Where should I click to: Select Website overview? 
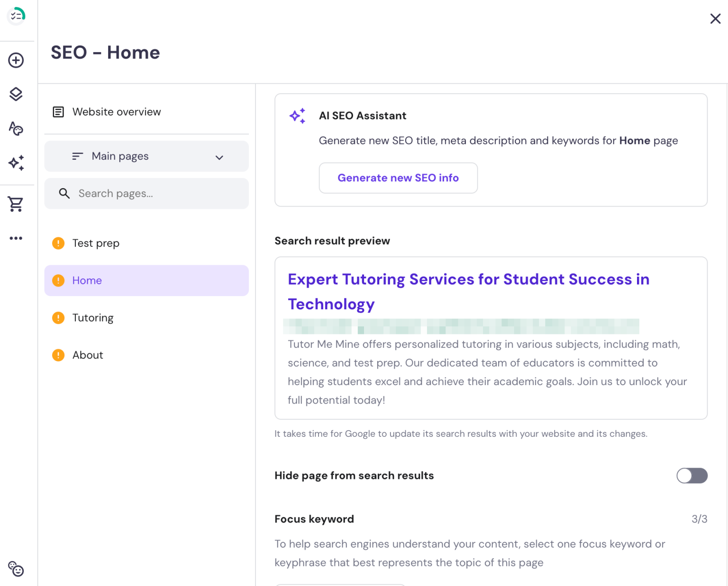(x=116, y=112)
